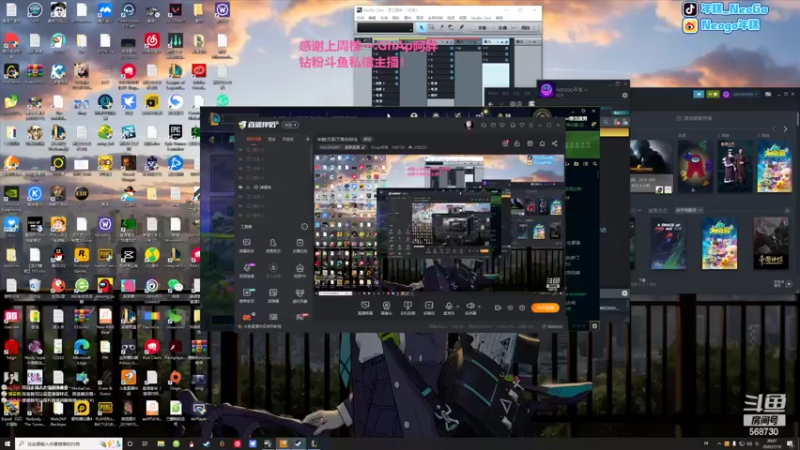The width and height of the screenshot is (800, 450).
Task: Click the streamer avatar in title bar
Action: [469, 125]
